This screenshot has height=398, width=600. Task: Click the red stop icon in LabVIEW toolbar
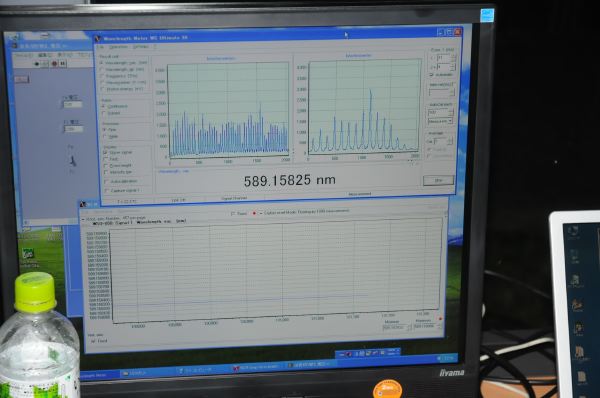coord(54,64)
